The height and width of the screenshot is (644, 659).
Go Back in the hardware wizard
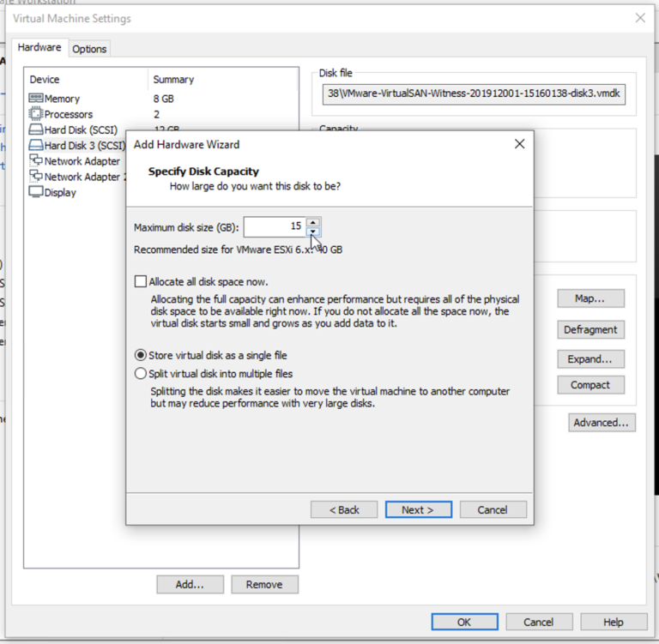click(x=344, y=509)
